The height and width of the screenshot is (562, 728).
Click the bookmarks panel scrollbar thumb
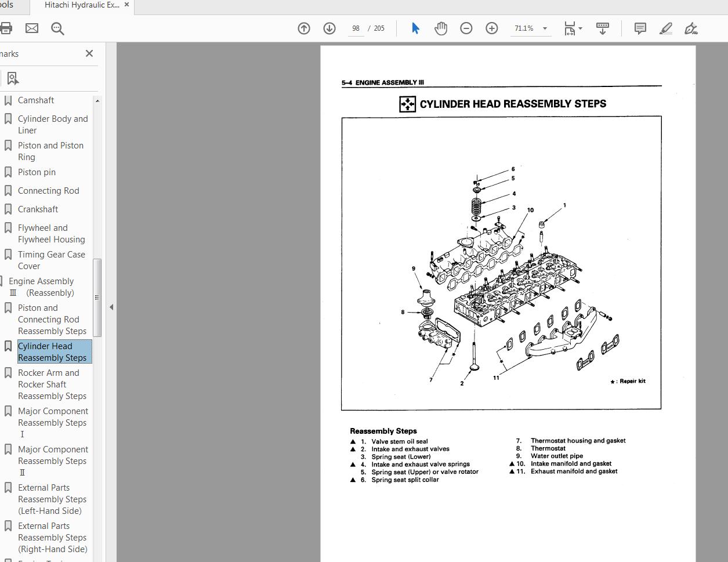[97, 298]
